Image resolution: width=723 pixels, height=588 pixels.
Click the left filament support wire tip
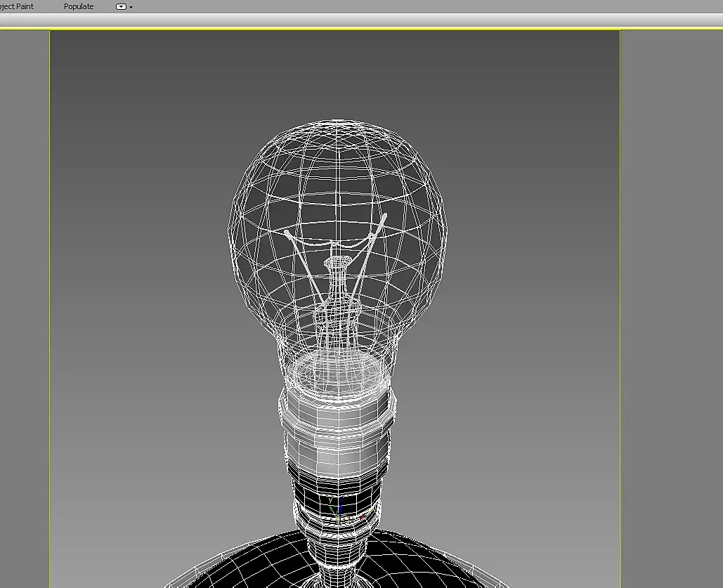coord(287,231)
